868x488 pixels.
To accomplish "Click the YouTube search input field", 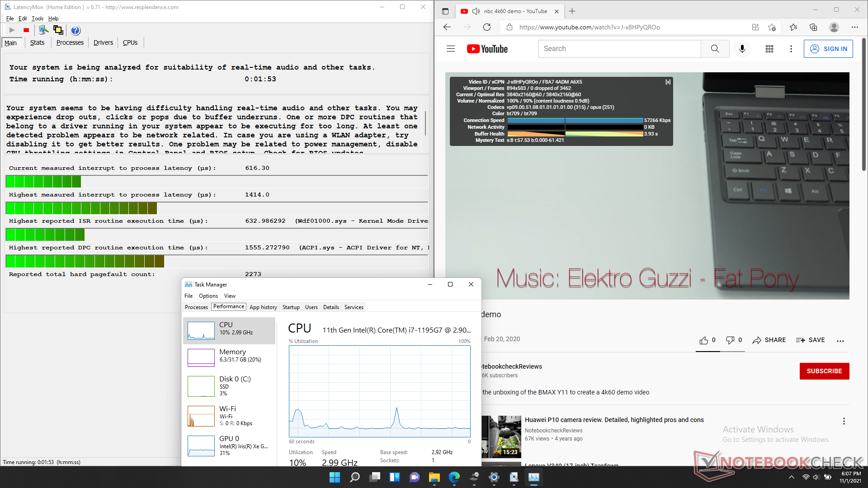I will (x=619, y=49).
